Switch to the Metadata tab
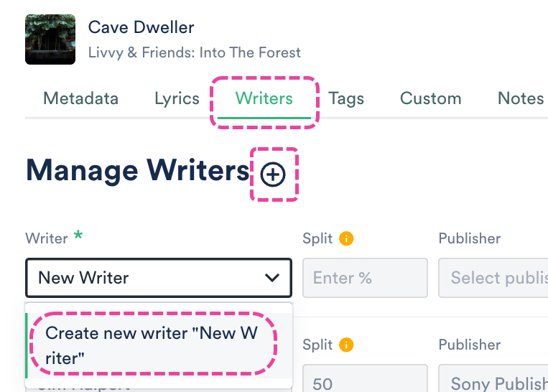Image resolution: width=548 pixels, height=392 pixels. [81, 98]
